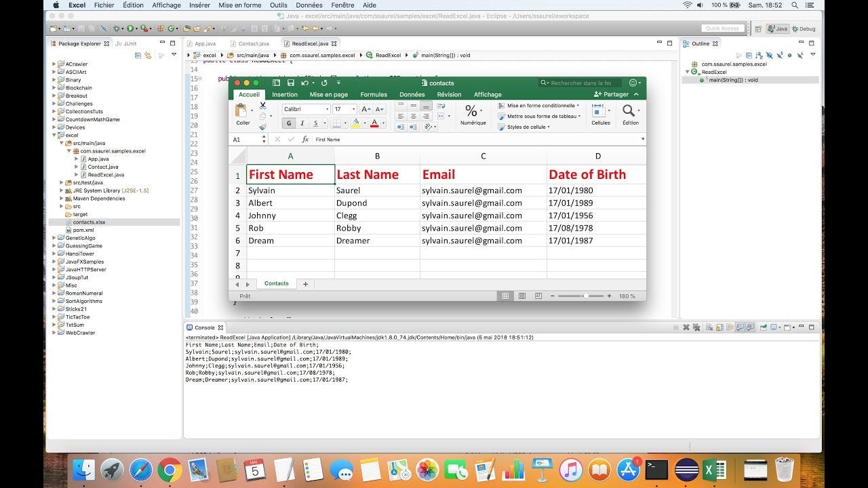Click the Coller paste icon in Excel

241,110
